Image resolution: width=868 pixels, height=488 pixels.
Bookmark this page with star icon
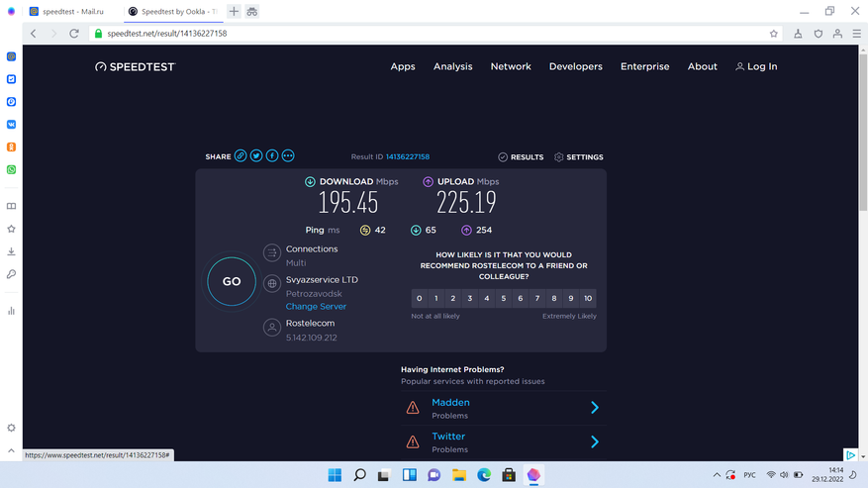[773, 34]
